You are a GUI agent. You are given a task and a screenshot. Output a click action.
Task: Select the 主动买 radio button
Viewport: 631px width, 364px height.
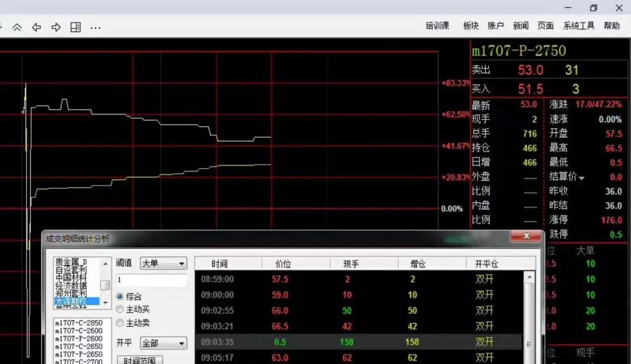pyautogui.click(x=120, y=309)
